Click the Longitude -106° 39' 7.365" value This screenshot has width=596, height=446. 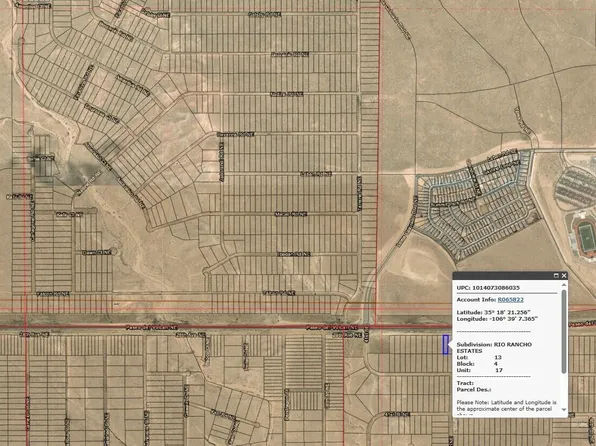pos(497,319)
